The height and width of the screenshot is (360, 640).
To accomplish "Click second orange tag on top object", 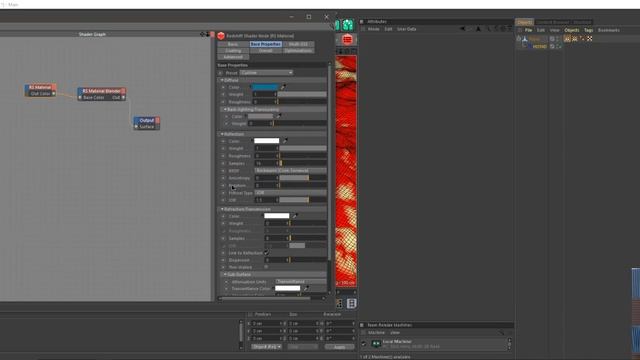I will pos(575,39).
